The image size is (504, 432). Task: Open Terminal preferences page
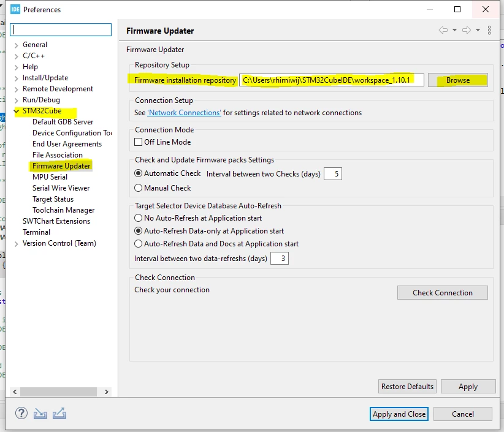[36, 232]
